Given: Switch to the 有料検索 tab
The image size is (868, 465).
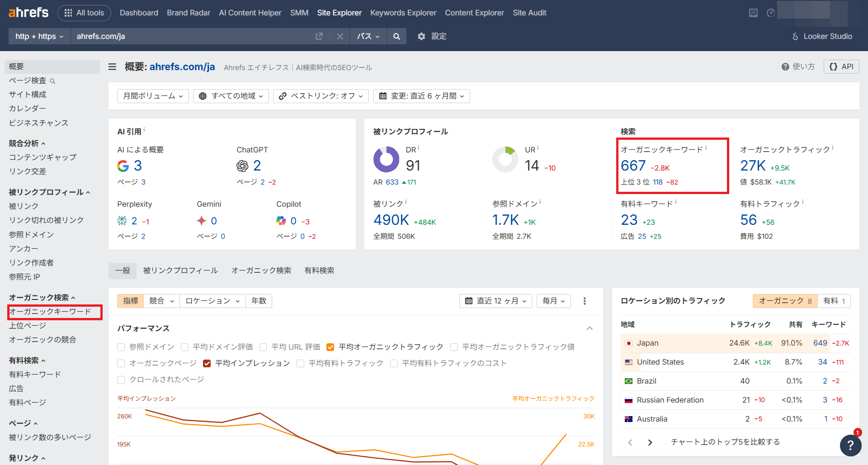Looking at the screenshot, I should click(319, 270).
